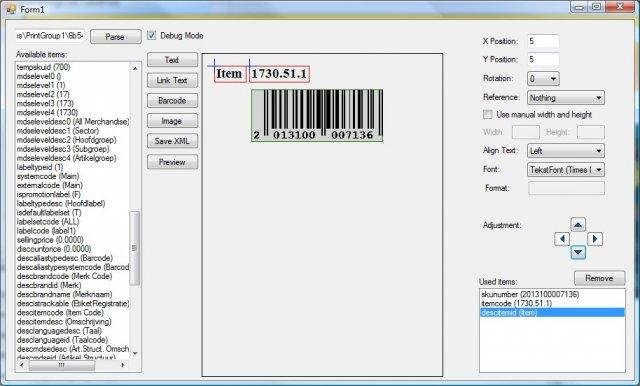This screenshot has height=386, width=640.
Task: Select labeltypeid (1) list item
Action: tap(73, 167)
